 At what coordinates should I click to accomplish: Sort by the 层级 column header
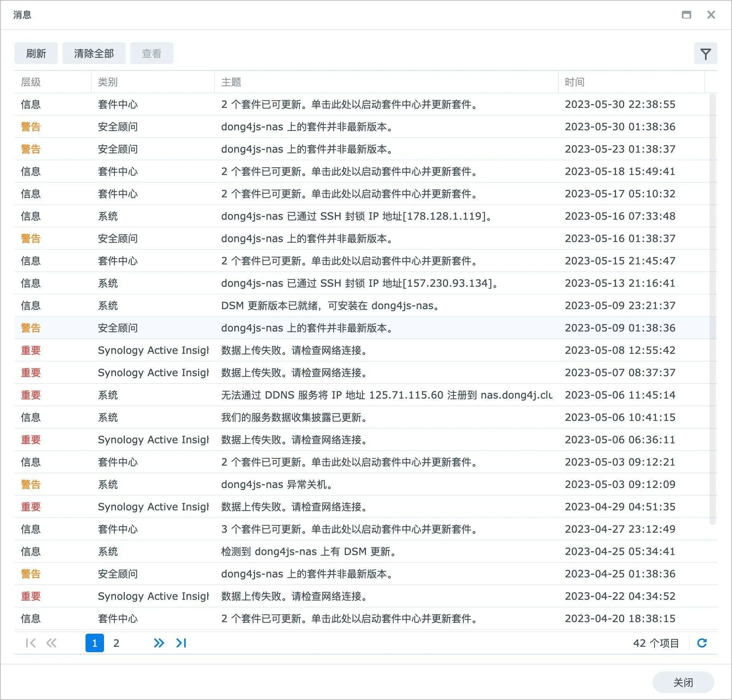pos(31,82)
